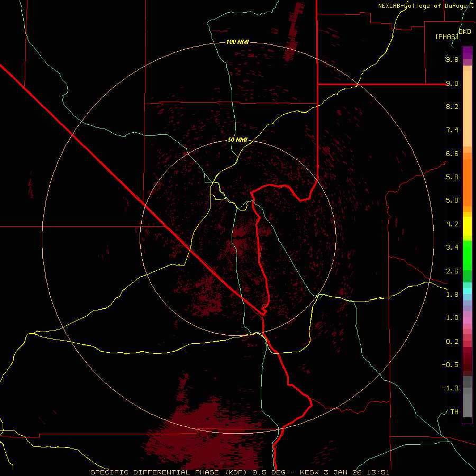This screenshot has height=476, width=476.
Task: Click the 50 NMI range ring label
Action: tap(237, 140)
